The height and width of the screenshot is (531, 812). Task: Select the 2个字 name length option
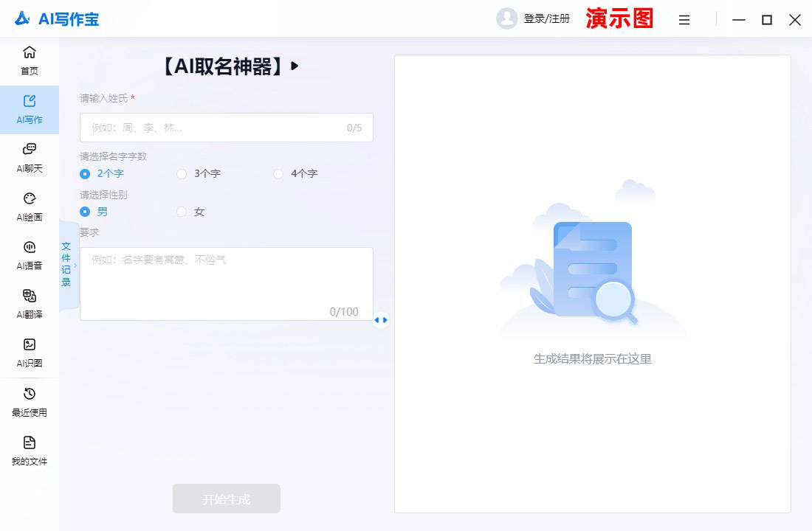(x=85, y=174)
